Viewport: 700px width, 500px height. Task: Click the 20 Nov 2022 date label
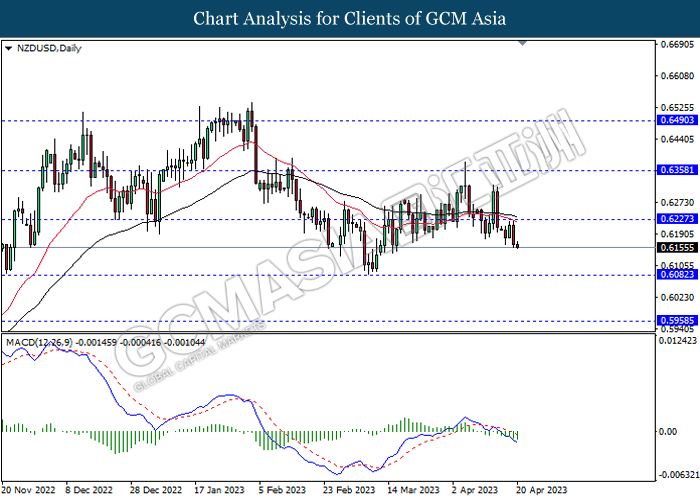click(x=29, y=490)
